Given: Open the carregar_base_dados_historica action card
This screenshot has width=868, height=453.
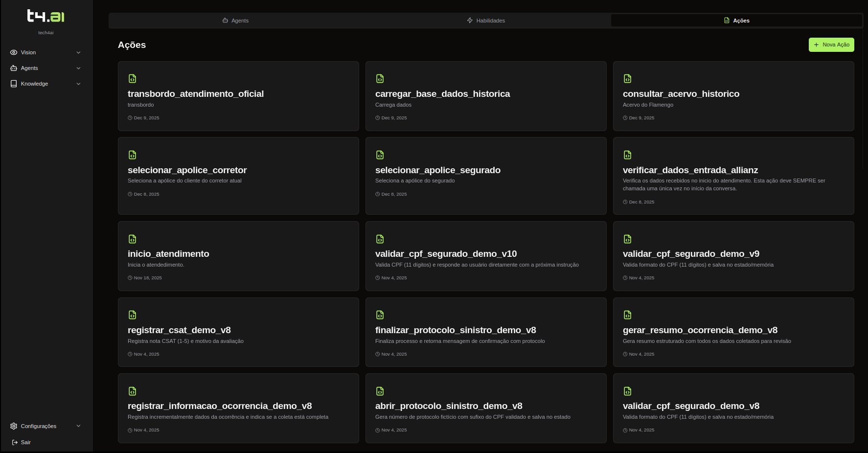Looking at the screenshot, I should pos(485,96).
